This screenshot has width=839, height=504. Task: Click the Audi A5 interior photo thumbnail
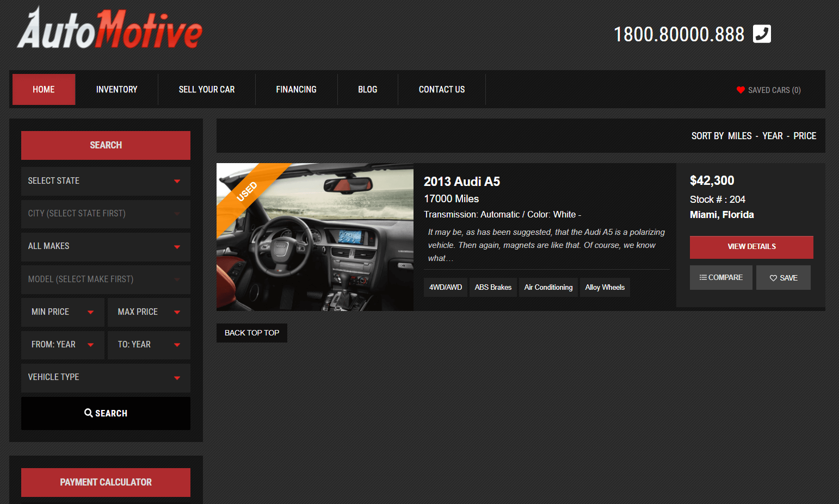315,237
